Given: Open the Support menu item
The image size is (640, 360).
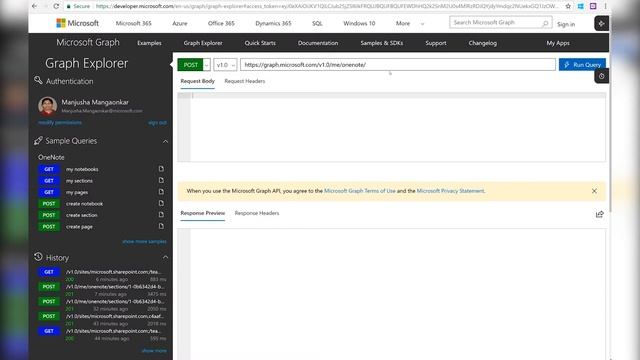Looking at the screenshot, I should [x=436, y=43].
